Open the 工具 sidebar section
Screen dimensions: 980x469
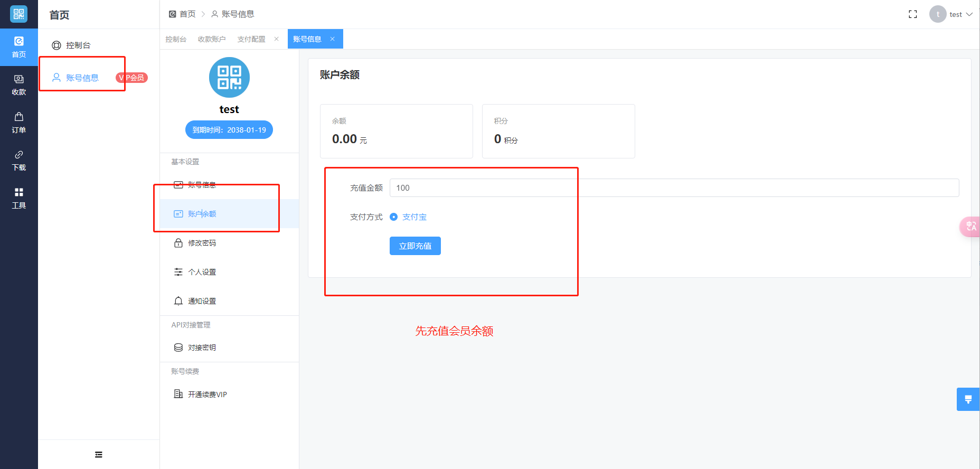coord(19,198)
